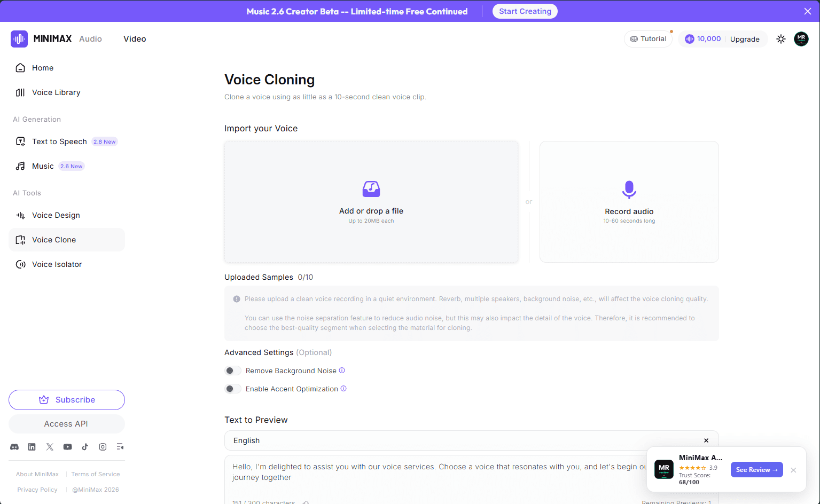820x504 pixels.
Task: Click the 'Uploaded Samples 0/10' label
Action: (x=269, y=277)
